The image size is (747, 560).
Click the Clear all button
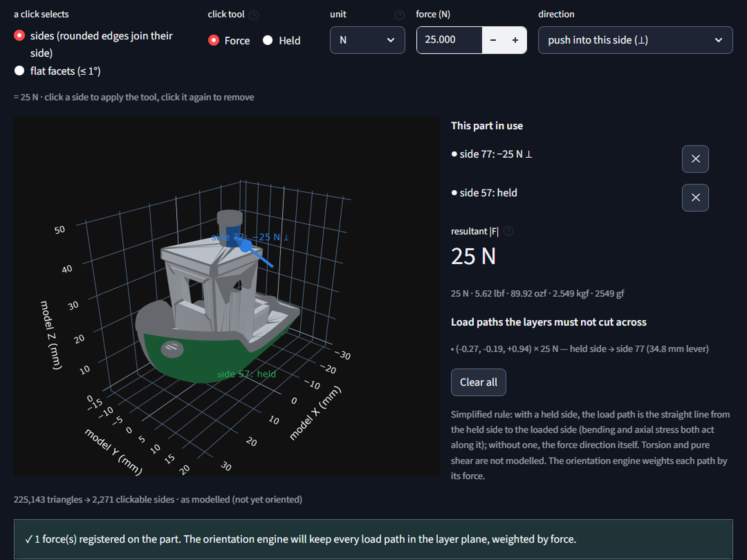pyautogui.click(x=478, y=382)
